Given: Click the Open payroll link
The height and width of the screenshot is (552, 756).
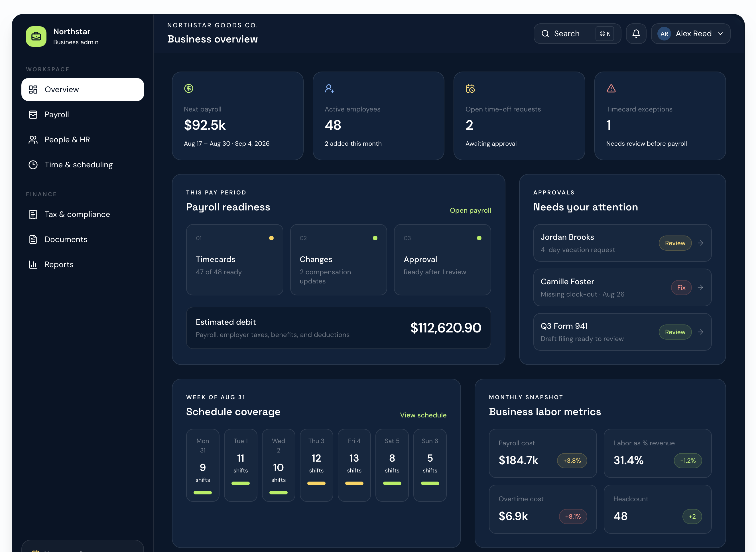Looking at the screenshot, I should (470, 210).
